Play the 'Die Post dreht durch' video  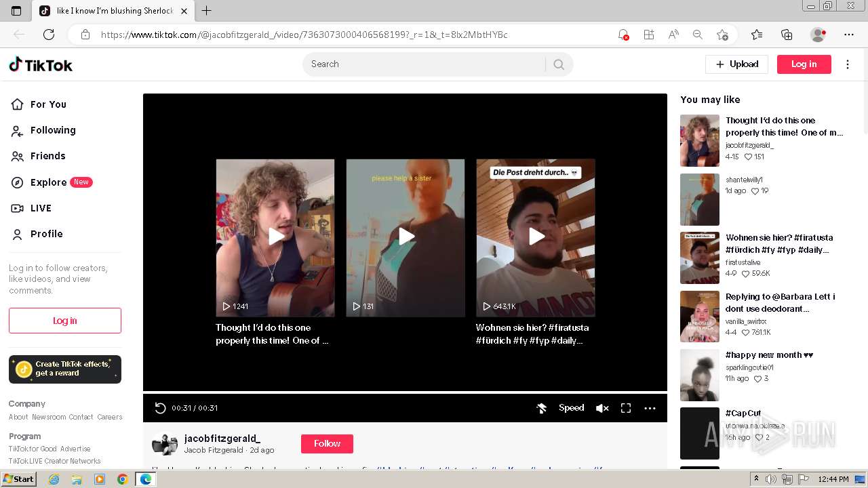536,237
